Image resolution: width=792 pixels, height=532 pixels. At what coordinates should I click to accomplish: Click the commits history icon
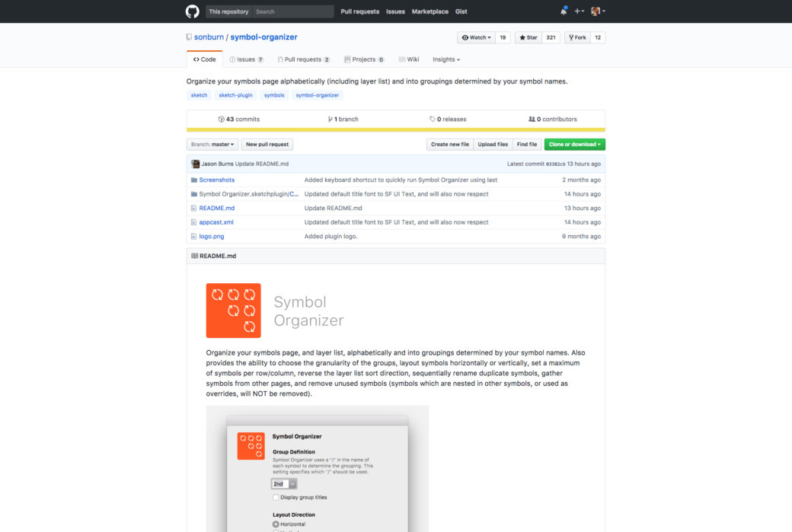[x=221, y=119]
